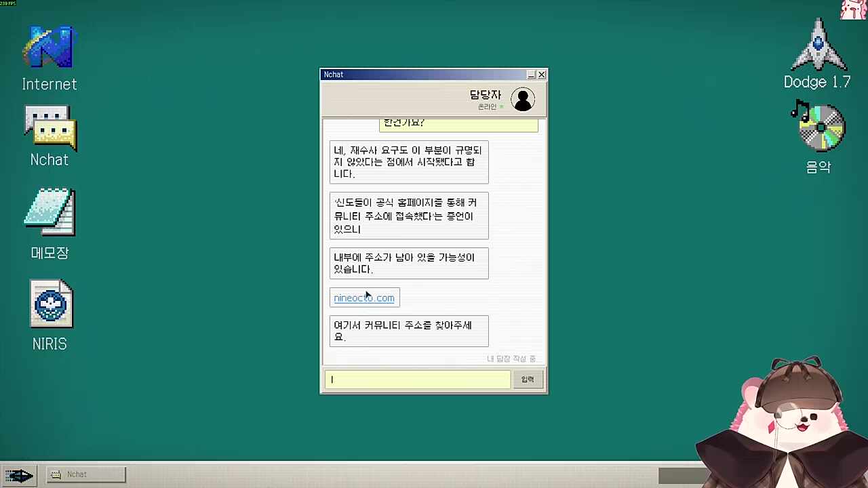Select the Nchat taskbar button
868x488 pixels.
[86, 474]
